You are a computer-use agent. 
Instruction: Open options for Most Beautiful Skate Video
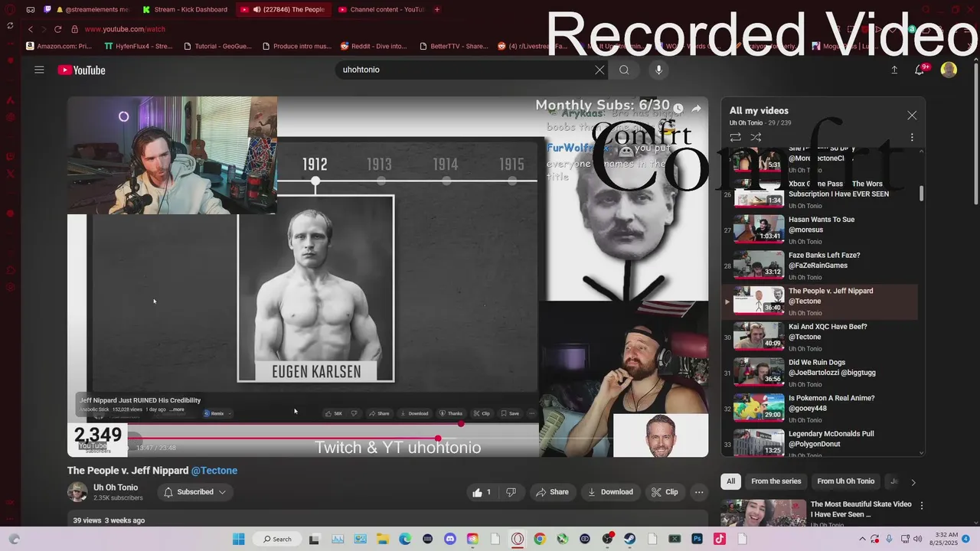coord(922,506)
